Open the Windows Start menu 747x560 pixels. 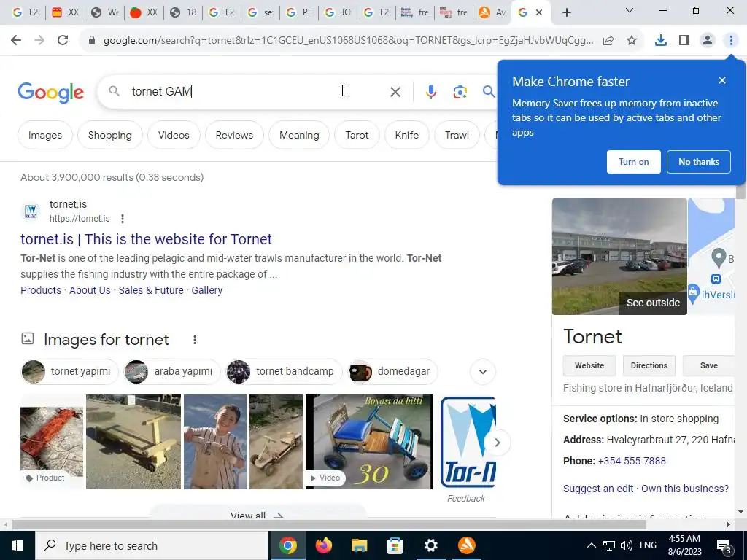click(18, 545)
